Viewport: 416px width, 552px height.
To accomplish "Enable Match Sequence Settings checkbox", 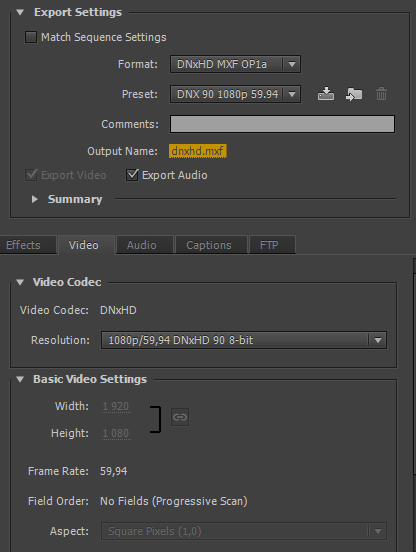I will coord(31,37).
